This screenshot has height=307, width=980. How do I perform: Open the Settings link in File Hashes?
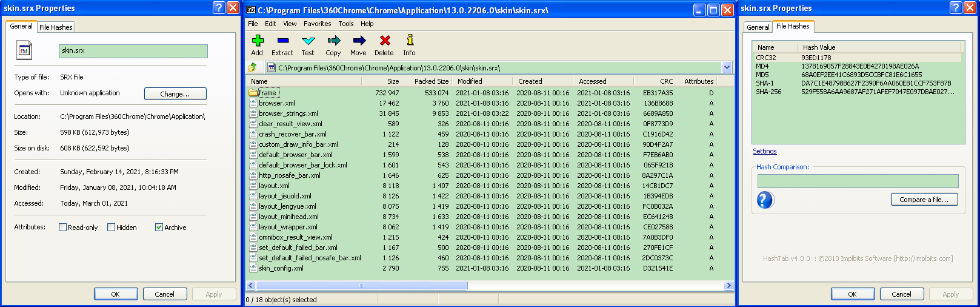pos(765,151)
